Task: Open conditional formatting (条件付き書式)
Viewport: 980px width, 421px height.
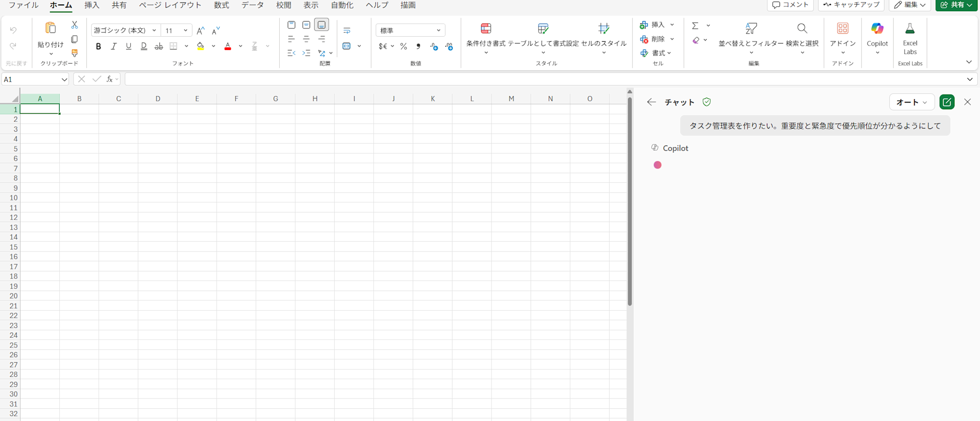Action: coord(485,35)
